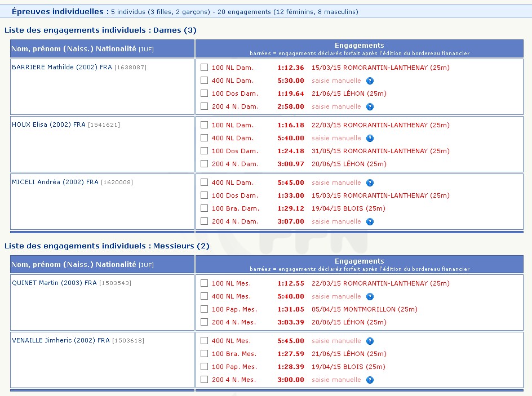Click IUF number [1503618]
Screen dimensions: 532x396
(x=128, y=340)
